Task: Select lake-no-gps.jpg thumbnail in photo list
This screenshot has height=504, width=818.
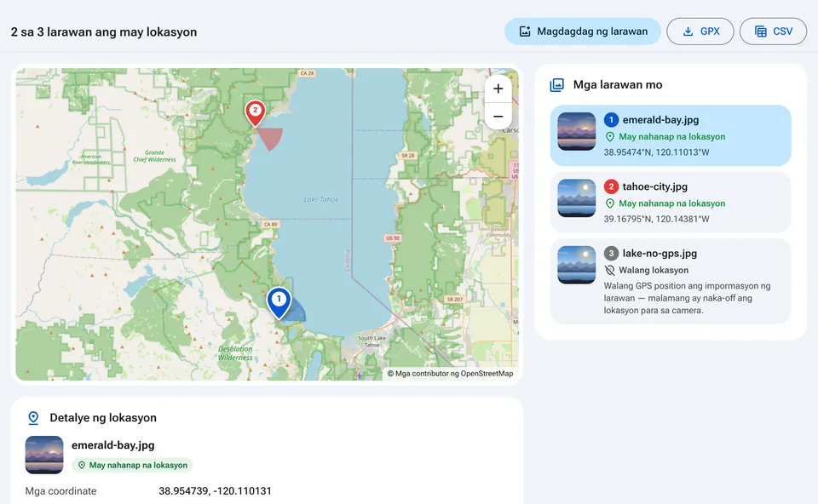Action: (577, 265)
